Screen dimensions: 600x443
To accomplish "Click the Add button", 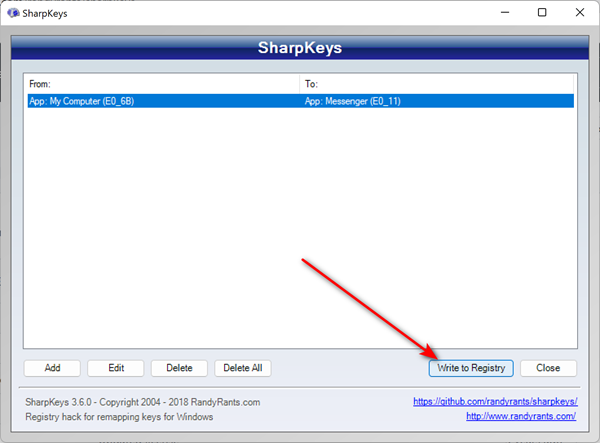I will pyautogui.click(x=52, y=368).
